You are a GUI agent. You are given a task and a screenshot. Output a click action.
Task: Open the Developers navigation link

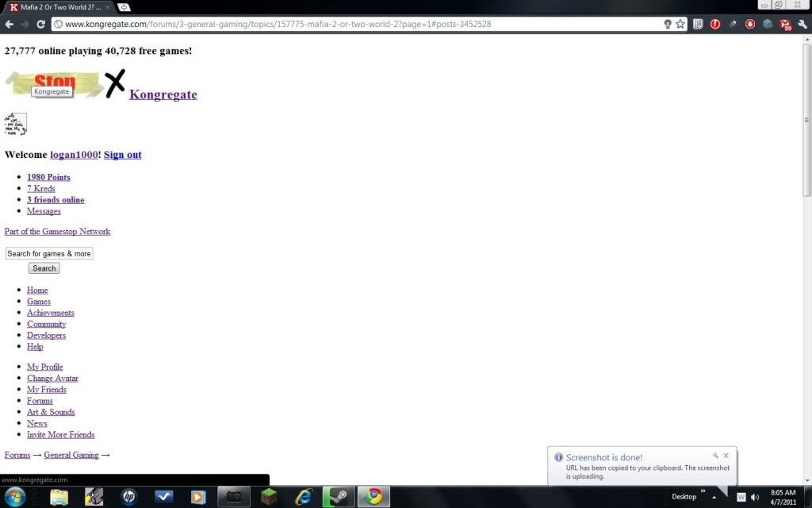pos(46,336)
